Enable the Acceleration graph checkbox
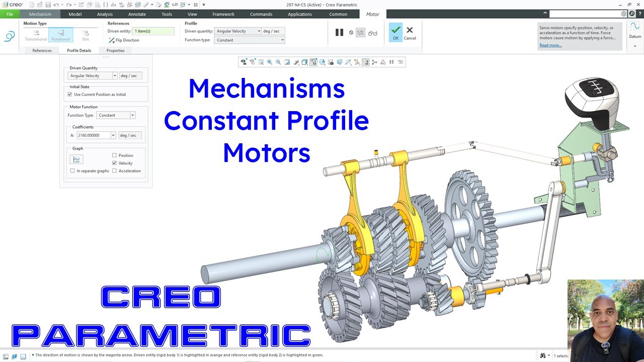The height and width of the screenshot is (362, 644). 114,171
